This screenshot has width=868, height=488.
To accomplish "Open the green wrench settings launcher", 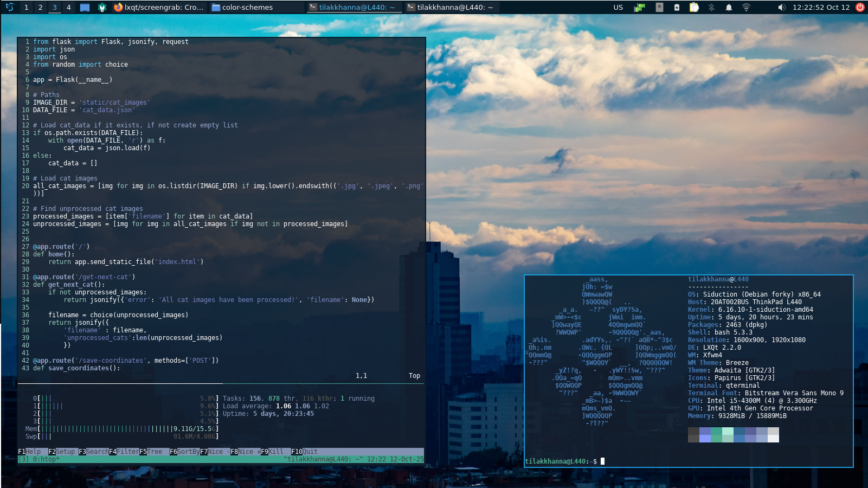I will coord(102,7).
